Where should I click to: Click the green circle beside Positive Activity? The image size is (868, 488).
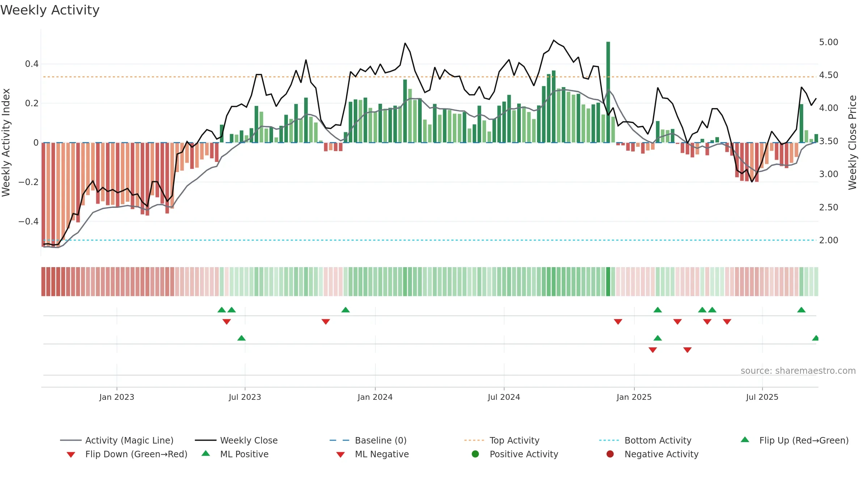pyautogui.click(x=475, y=454)
